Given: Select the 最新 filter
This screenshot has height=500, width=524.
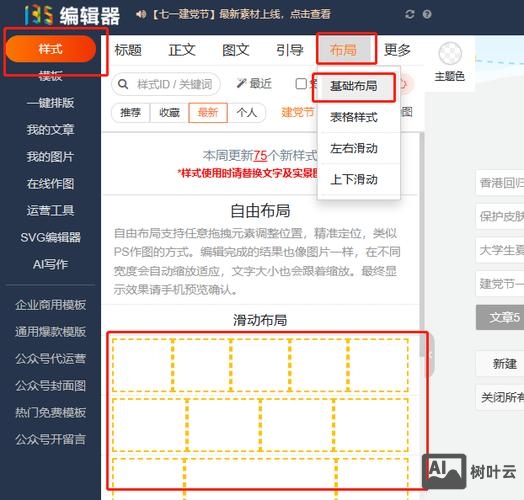Looking at the screenshot, I should click(x=208, y=113).
